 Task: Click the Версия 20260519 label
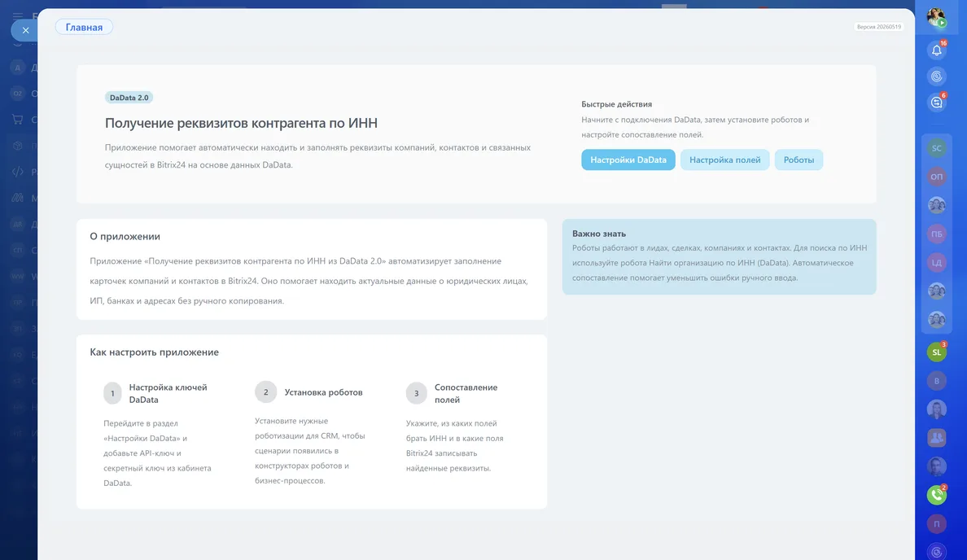tap(879, 27)
